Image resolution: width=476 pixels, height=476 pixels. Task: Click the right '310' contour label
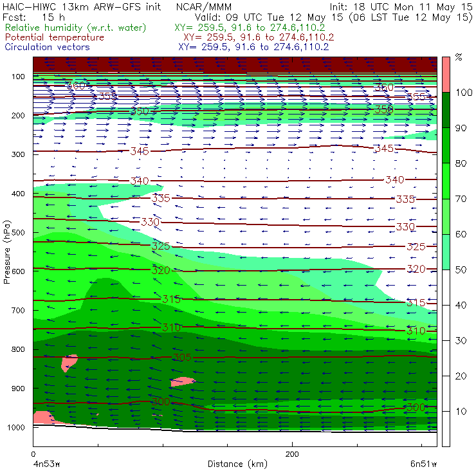point(416,331)
